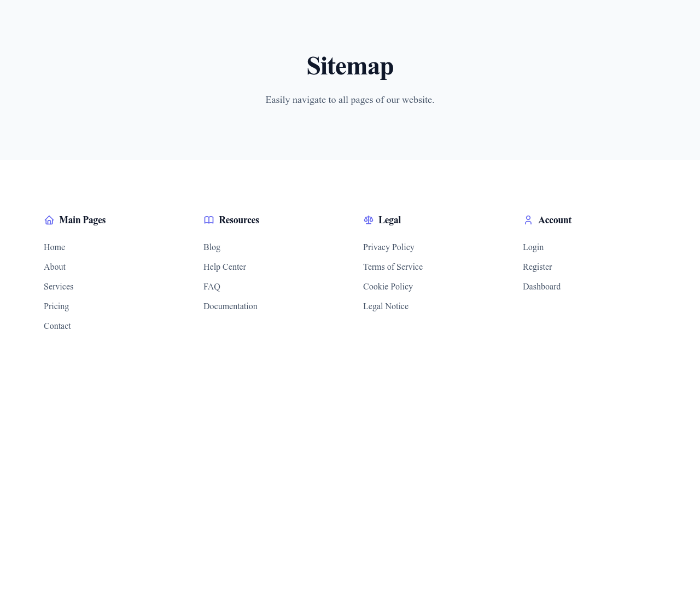Click the Resources heading text

point(239,220)
